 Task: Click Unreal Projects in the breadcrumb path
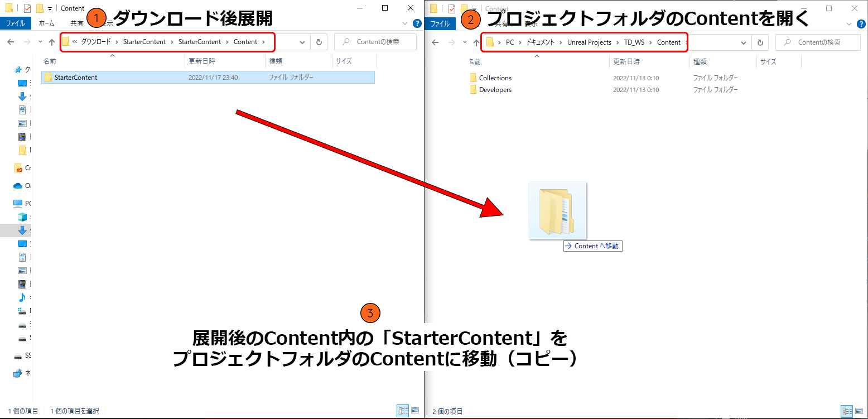(589, 42)
